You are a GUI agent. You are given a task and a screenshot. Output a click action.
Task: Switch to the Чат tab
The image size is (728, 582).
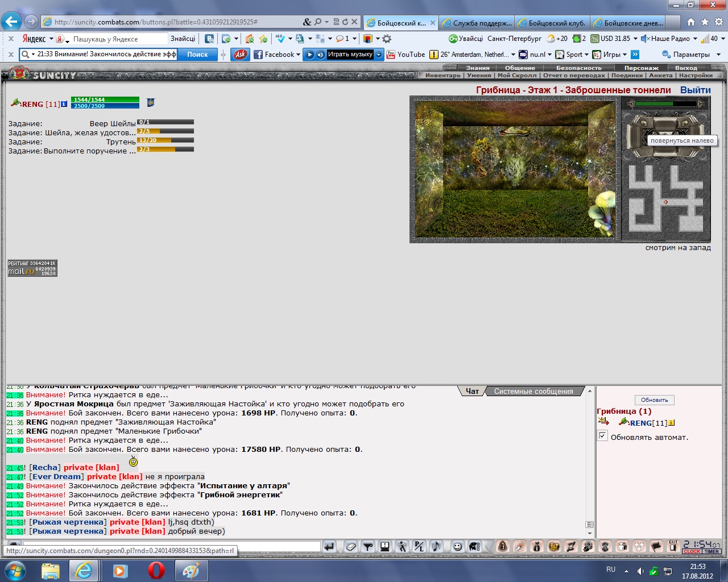click(472, 391)
